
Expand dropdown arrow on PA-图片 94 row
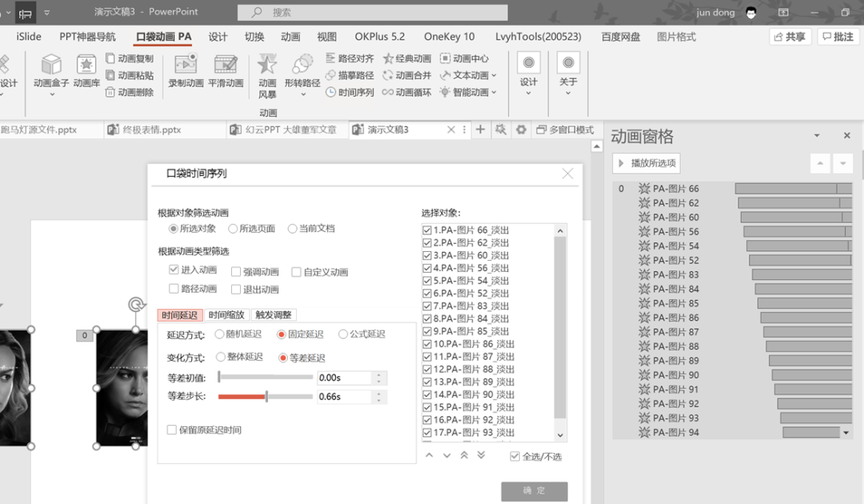pyautogui.click(x=846, y=433)
